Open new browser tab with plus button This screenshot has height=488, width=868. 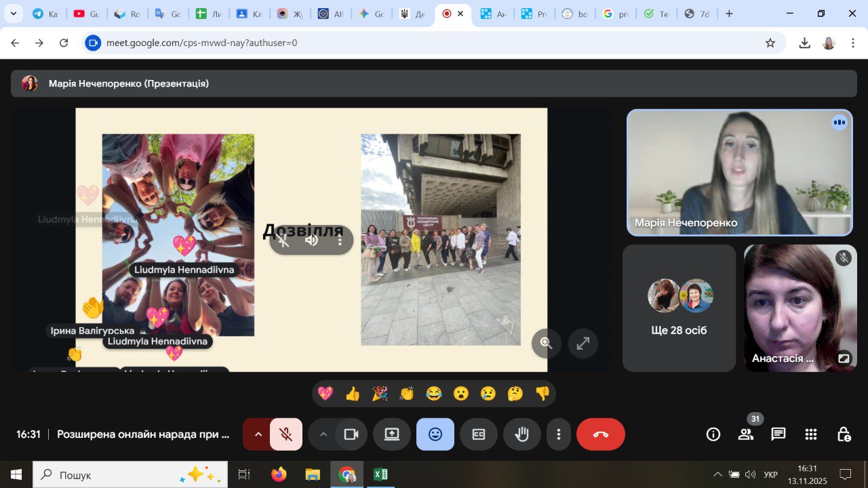(x=729, y=14)
